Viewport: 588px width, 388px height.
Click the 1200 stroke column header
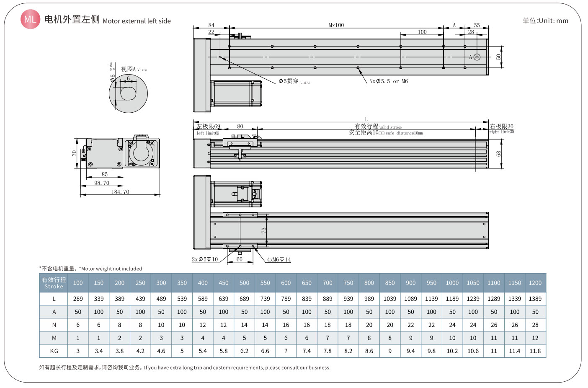click(535, 283)
